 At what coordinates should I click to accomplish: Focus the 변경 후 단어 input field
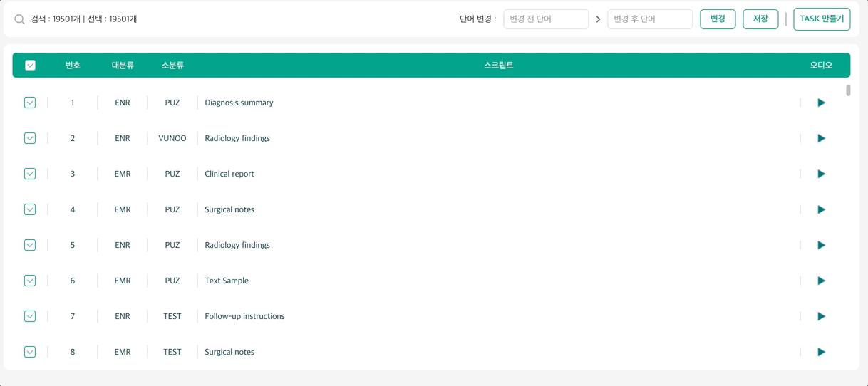point(650,19)
